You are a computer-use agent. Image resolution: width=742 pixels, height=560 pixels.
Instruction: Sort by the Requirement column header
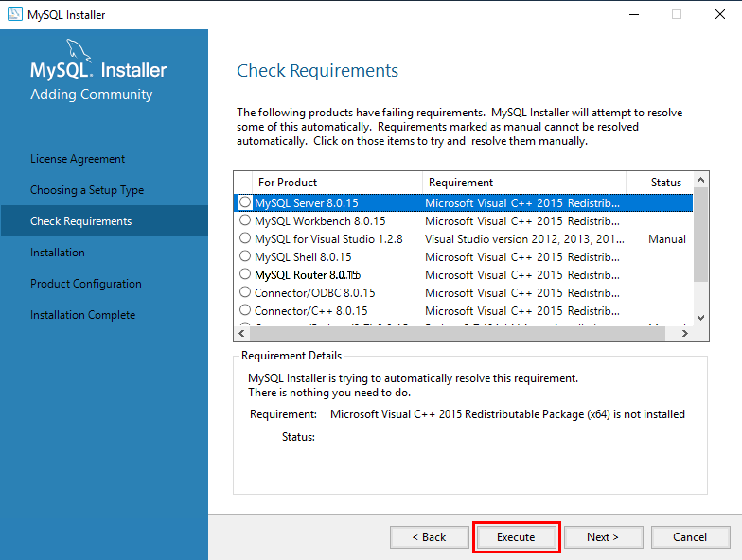click(x=524, y=183)
